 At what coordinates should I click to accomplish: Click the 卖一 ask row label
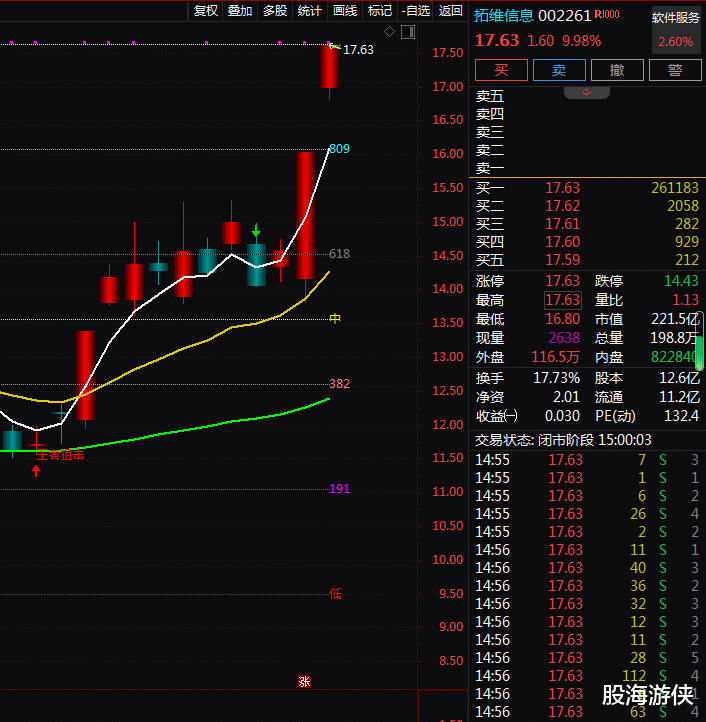(490, 169)
